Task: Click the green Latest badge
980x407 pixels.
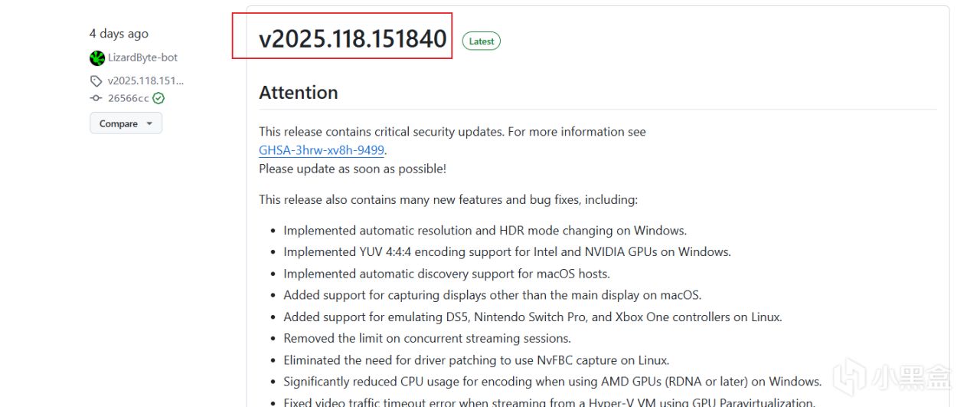Action: coord(482,41)
